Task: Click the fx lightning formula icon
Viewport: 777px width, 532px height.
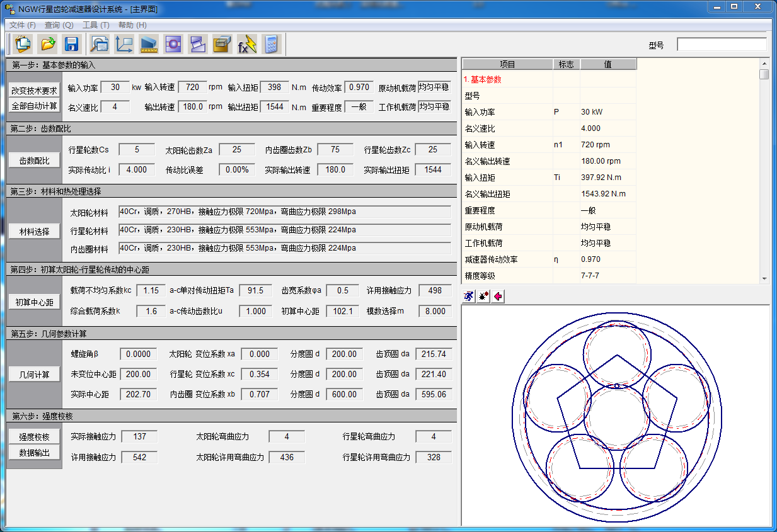Action: click(x=246, y=44)
